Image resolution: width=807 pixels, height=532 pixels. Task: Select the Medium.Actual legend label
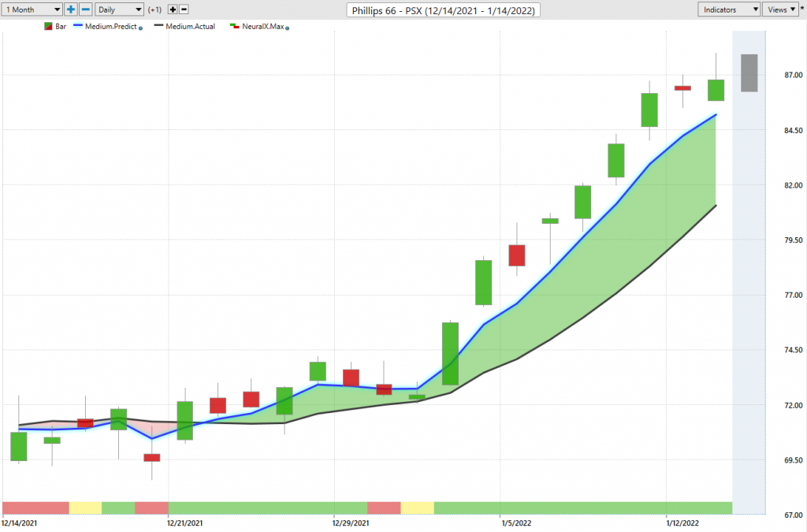(191, 26)
